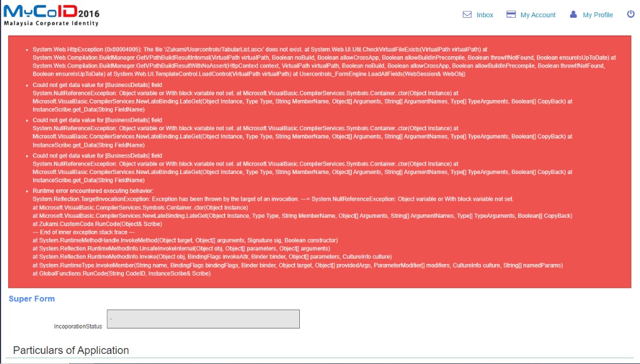This screenshot has height=364, width=640.
Task: Click 'at Zukami.CustomCode.RunCode(Object& Scribe)' line
Action: pos(97,224)
